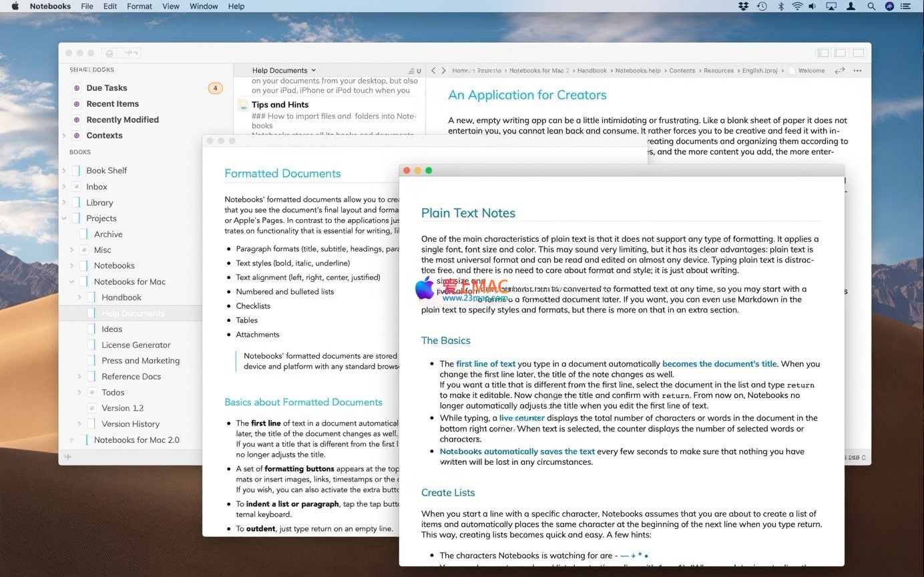Click the back navigation arrow in path bar
This screenshot has height=577, width=924.
(433, 70)
